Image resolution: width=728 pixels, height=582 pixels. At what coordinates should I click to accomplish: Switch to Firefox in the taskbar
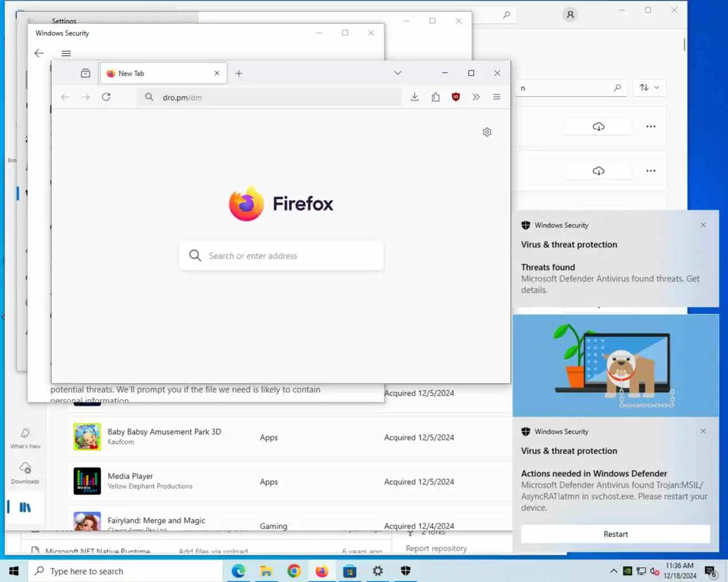click(322, 571)
